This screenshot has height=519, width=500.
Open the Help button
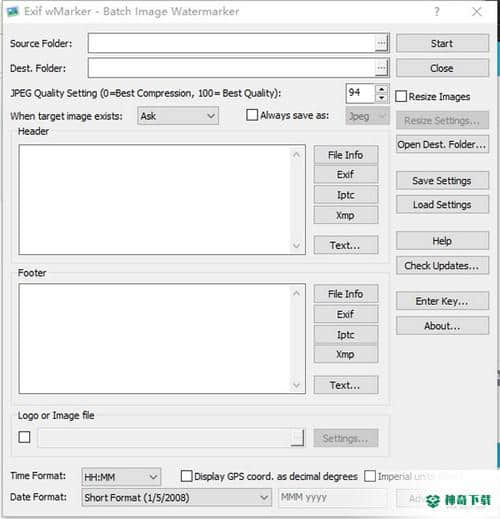(442, 241)
